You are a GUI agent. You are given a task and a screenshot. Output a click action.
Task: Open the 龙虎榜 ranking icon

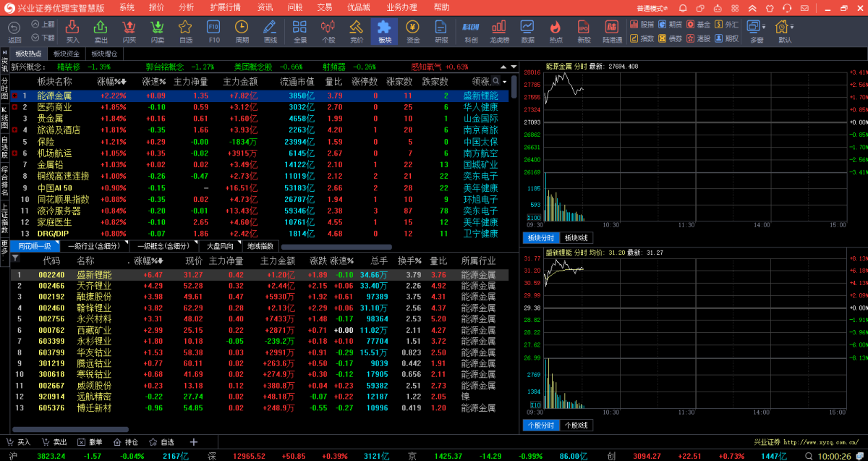499,30
